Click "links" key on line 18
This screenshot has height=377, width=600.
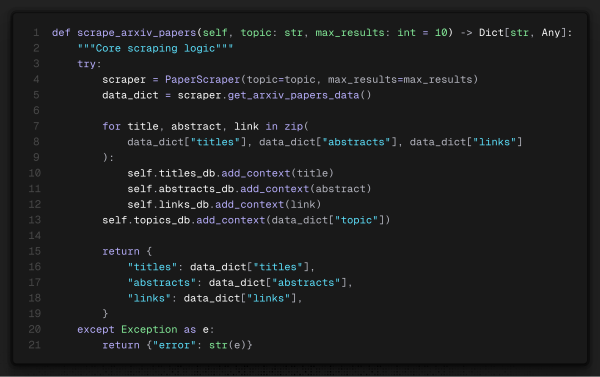tap(149, 298)
